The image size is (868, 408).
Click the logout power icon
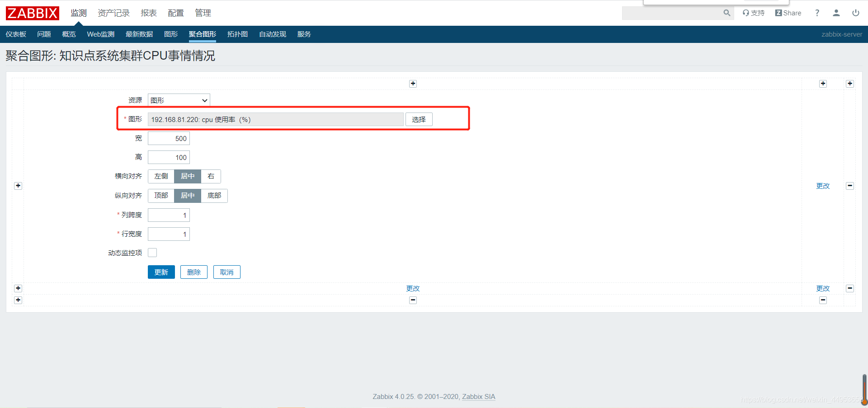tap(856, 13)
